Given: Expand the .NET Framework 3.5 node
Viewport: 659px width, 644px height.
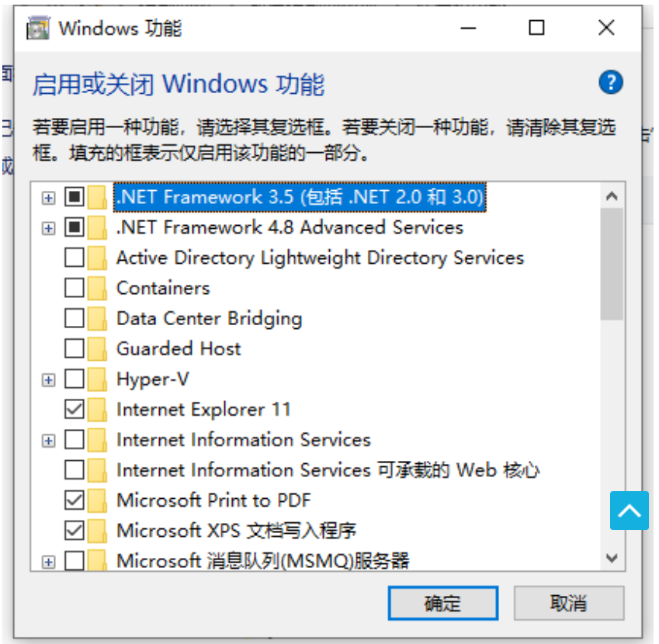Looking at the screenshot, I should (49, 198).
